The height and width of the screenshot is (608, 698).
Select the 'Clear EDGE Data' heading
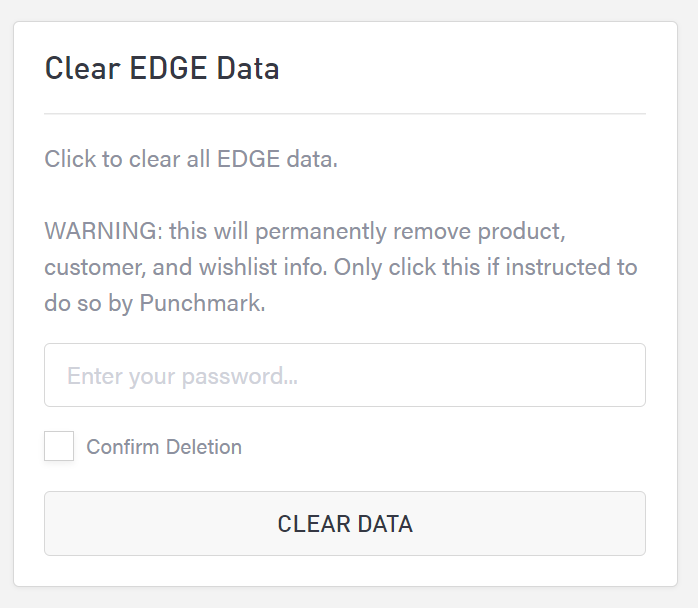(162, 69)
